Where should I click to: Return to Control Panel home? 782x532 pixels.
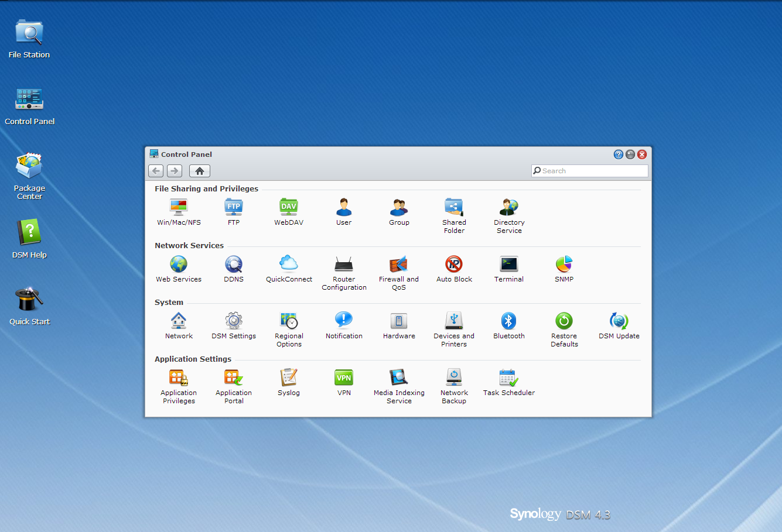pos(200,171)
